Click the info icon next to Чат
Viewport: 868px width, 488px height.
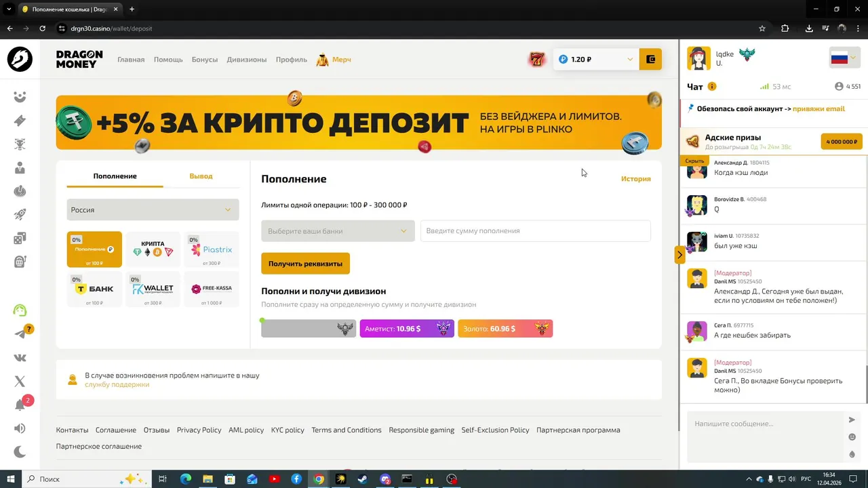712,86
